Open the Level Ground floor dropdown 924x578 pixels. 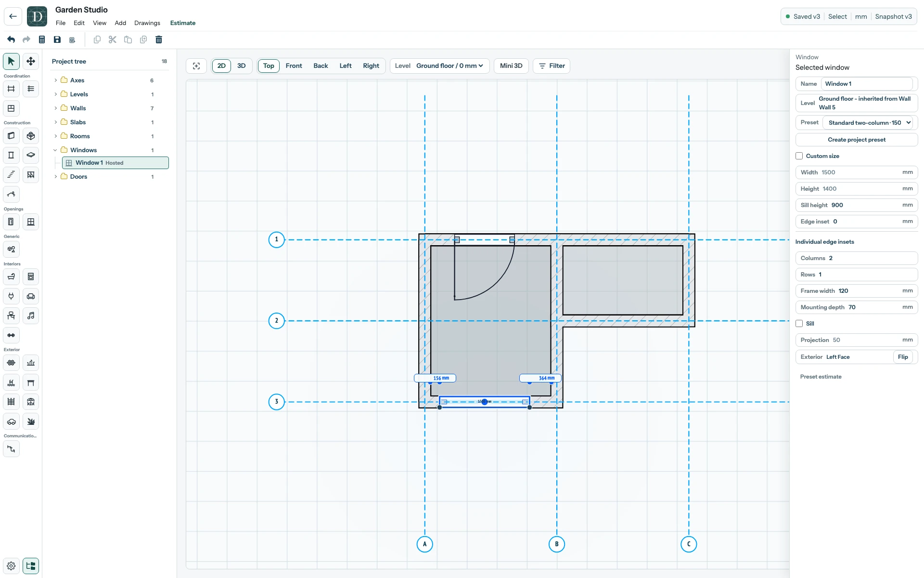[x=439, y=66]
